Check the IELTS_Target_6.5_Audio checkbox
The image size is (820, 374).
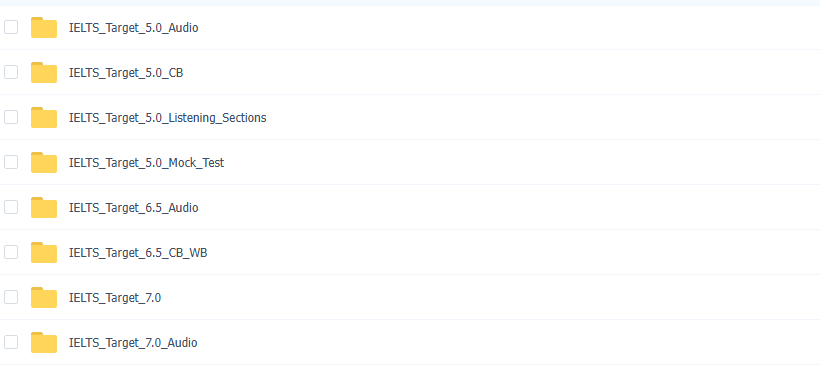click(11, 207)
